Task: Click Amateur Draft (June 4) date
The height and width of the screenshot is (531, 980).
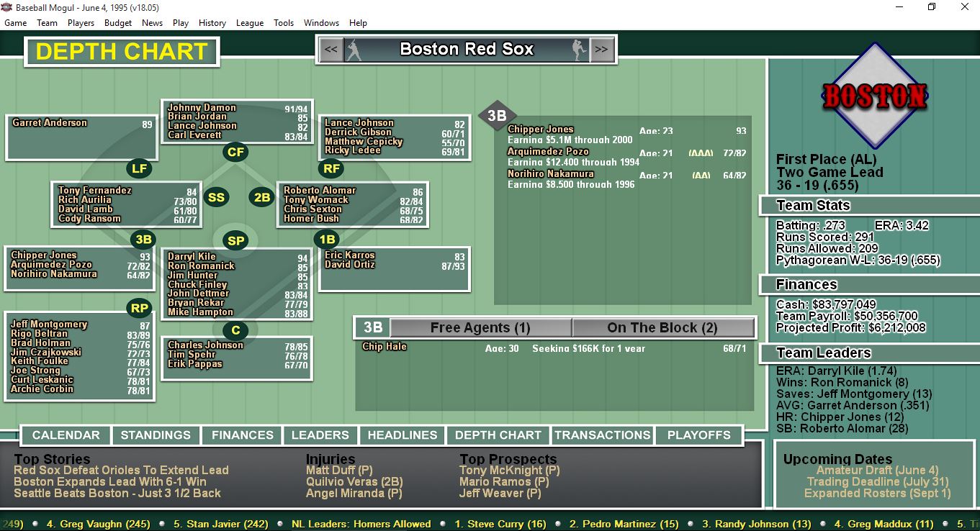Action: 877,471
